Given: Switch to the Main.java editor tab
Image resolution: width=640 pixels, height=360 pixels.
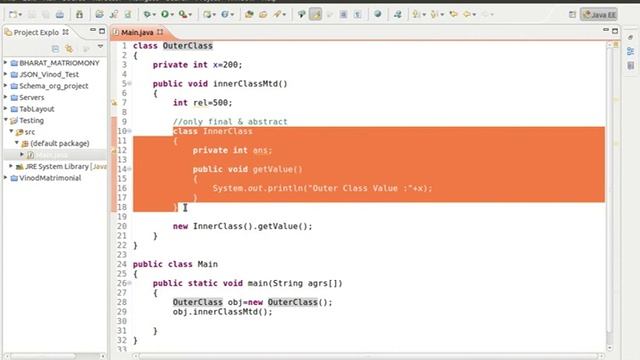Looking at the screenshot, I should [x=138, y=32].
